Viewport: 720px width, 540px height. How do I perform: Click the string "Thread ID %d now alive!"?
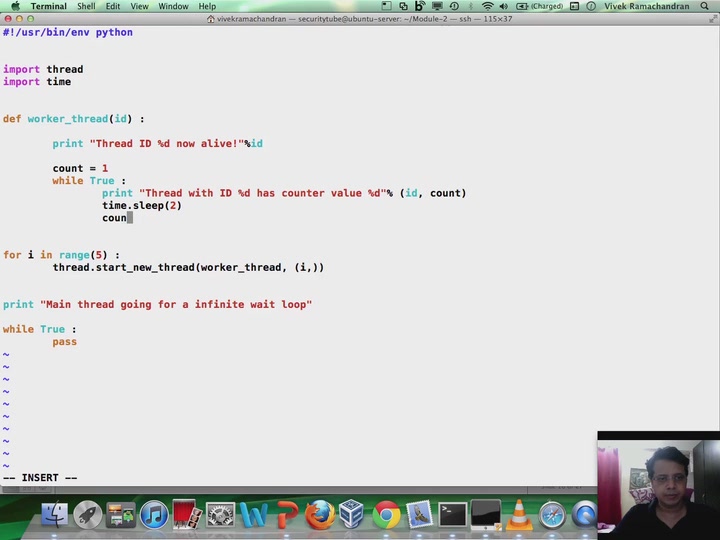pos(167,144)
